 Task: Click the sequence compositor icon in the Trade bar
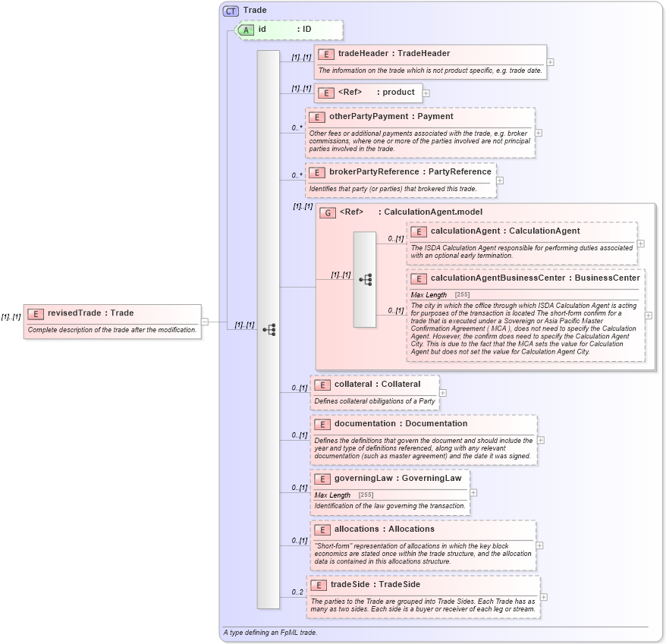(269, 330)
